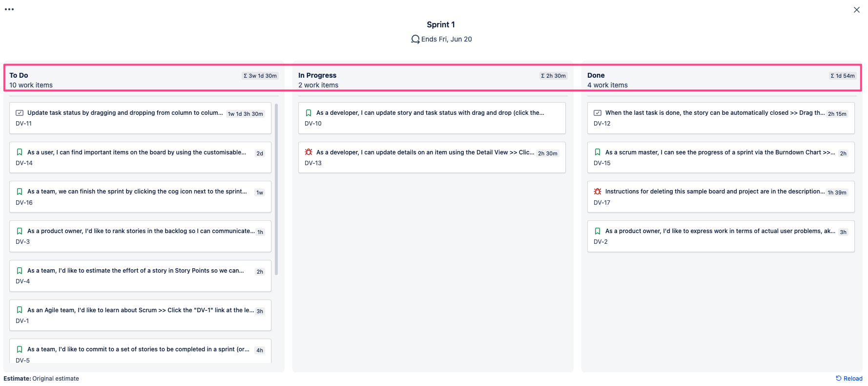Click the task checkbox icon on DV-12
The width and height of the screenshot is (868, 386).
point(598,113)
